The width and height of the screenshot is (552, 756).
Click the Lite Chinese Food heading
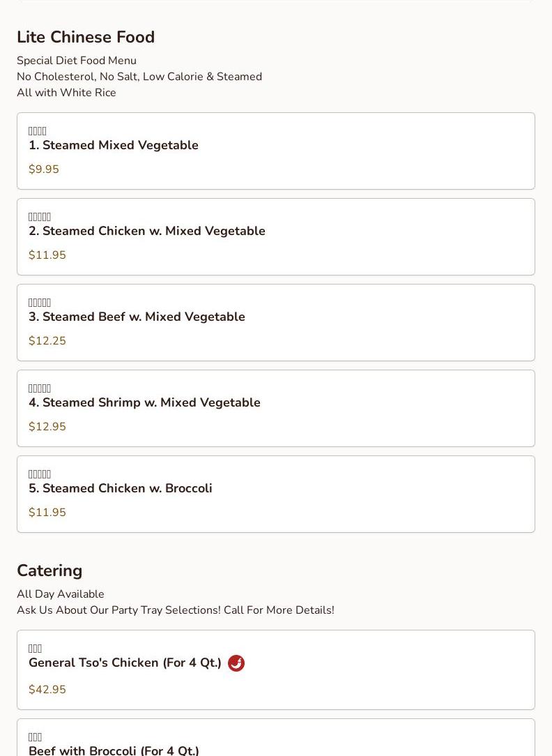86,37
